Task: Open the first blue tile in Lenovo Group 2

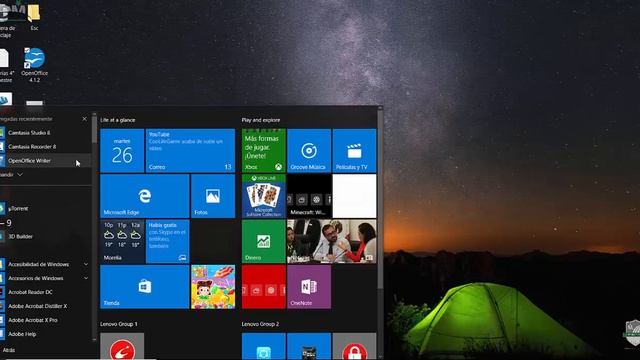Action: (264, 347)
